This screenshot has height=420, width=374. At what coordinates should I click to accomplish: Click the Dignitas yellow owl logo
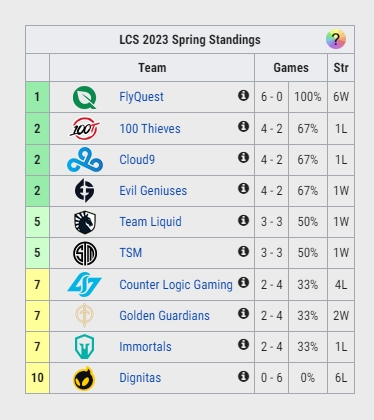tap(84, 378)
